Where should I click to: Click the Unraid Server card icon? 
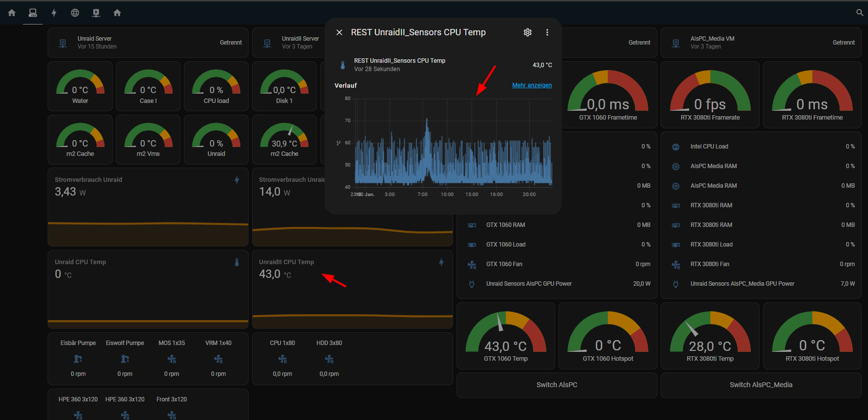pyautogui.click(x=63, y=43)
